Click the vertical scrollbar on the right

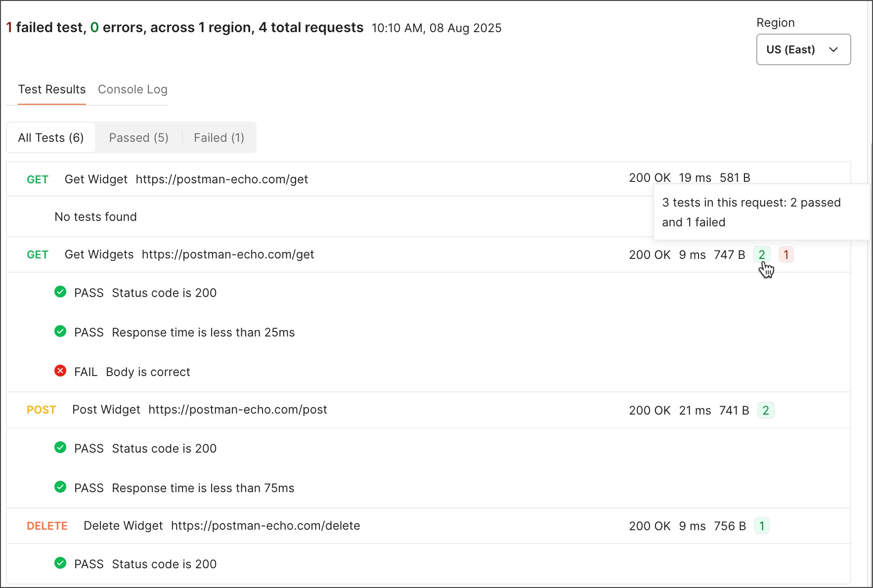pyautogui.click(x=870, y=316)
